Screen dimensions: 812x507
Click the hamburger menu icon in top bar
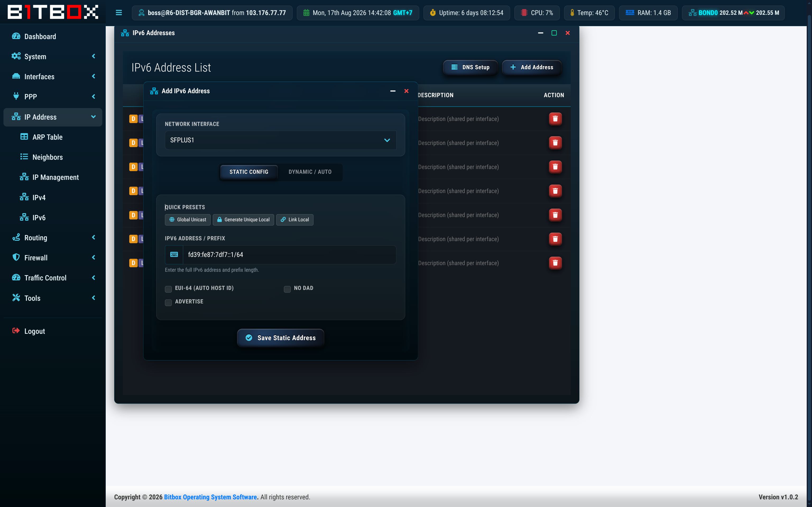coord(119,13)
